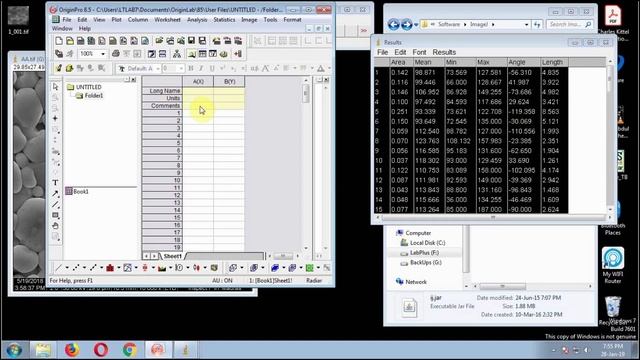Open address bar dropdown in ImageJ folder window
The height and width of the screenshot is (360, 640).
click(x=526, y=24)
